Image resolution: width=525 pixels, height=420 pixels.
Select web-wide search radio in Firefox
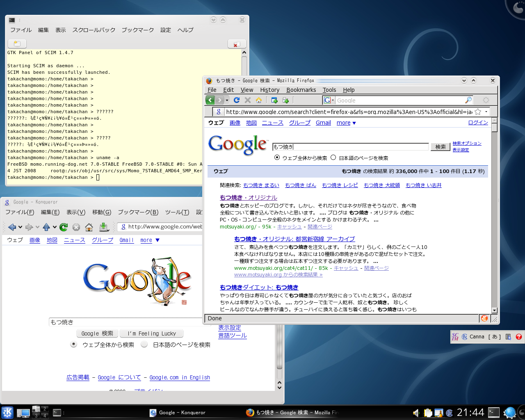277,157
